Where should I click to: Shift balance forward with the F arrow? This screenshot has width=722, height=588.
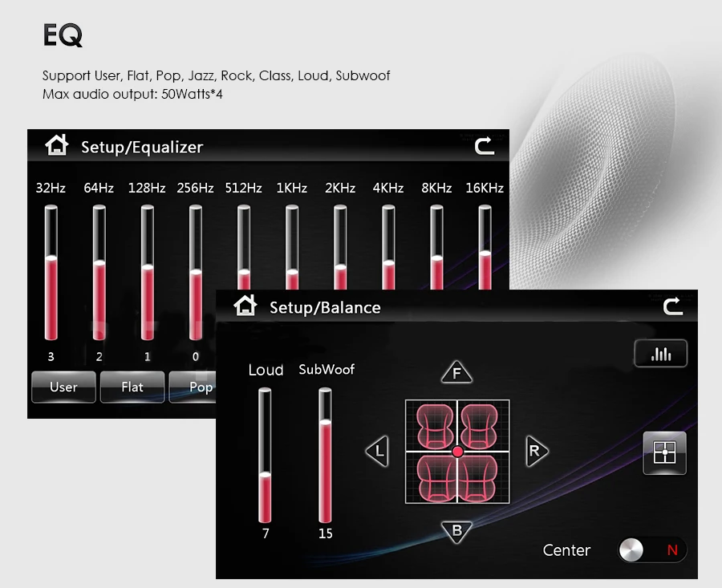(456, 372)
